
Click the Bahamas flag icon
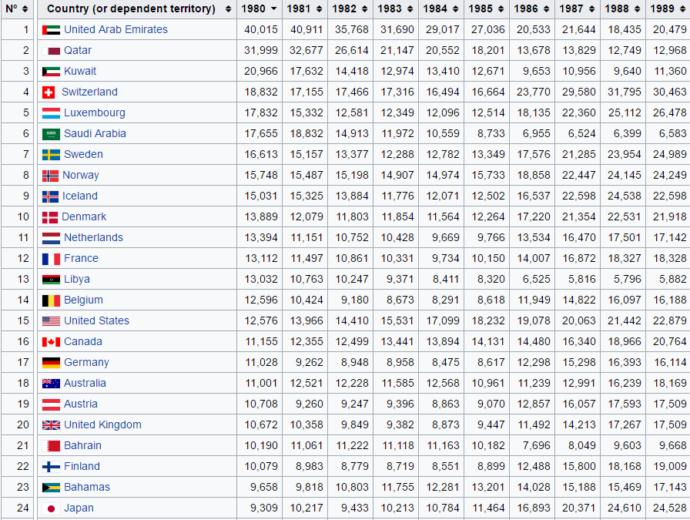(51, 487)
